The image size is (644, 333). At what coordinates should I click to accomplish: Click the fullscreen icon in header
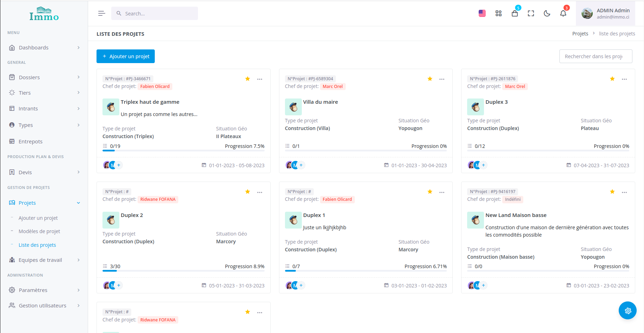point(531,13)
